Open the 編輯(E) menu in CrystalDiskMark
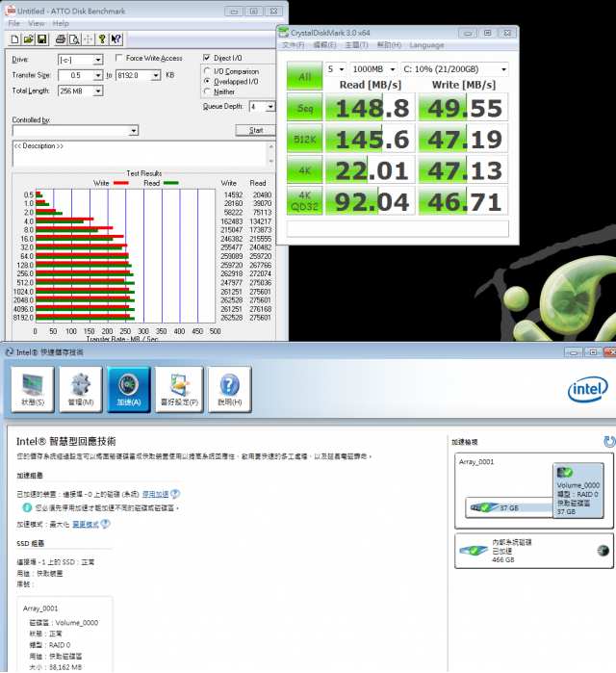 pos(324,45)
